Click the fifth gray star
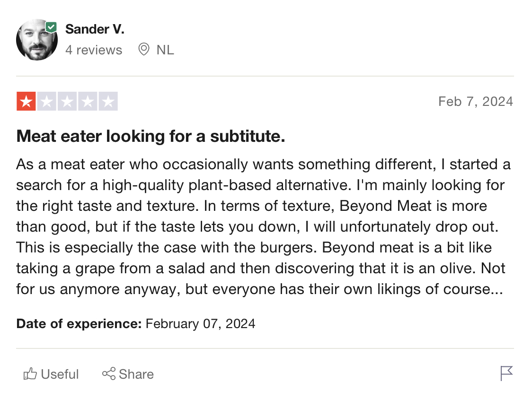The width and height of the screenshot is (532, 399). pyautogui.click(x=108, y=102)
